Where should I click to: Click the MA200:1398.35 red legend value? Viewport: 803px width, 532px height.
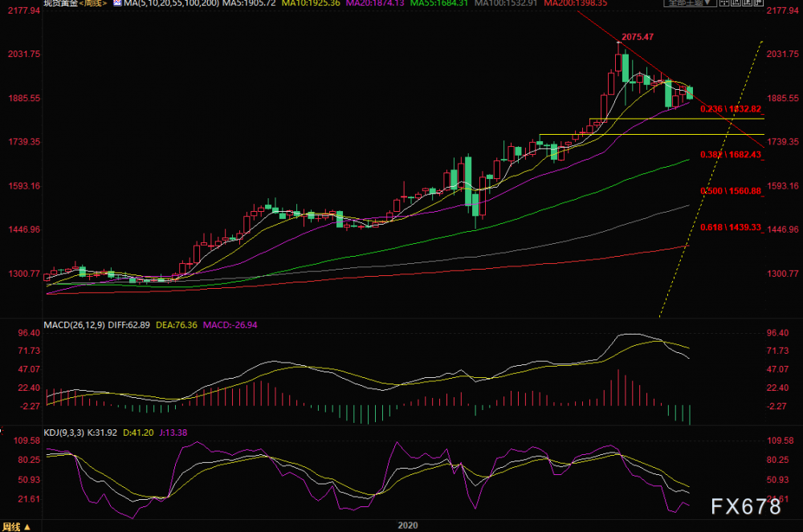pyautogui.click(x=576, y=3)
